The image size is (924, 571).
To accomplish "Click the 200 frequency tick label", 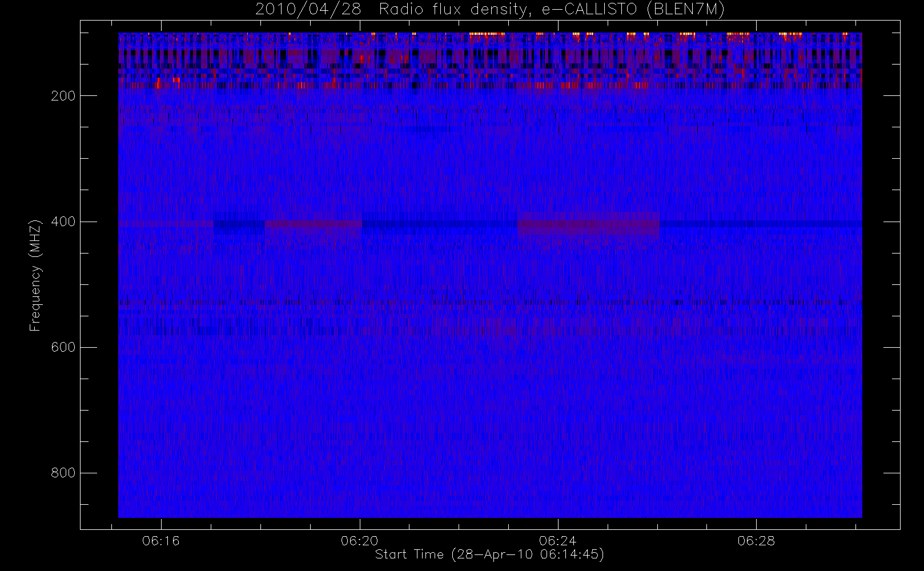I will (x=63, y=96).
